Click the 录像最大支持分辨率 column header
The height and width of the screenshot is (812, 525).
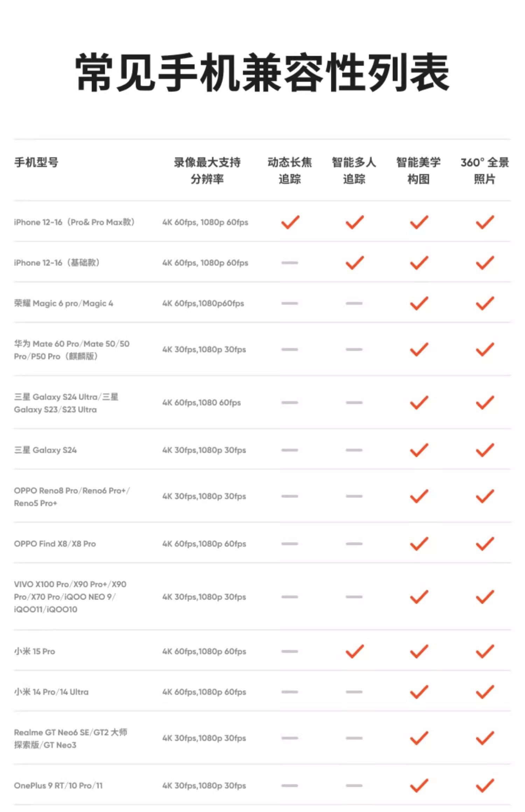pyautogui.click(x=207, y=171)
